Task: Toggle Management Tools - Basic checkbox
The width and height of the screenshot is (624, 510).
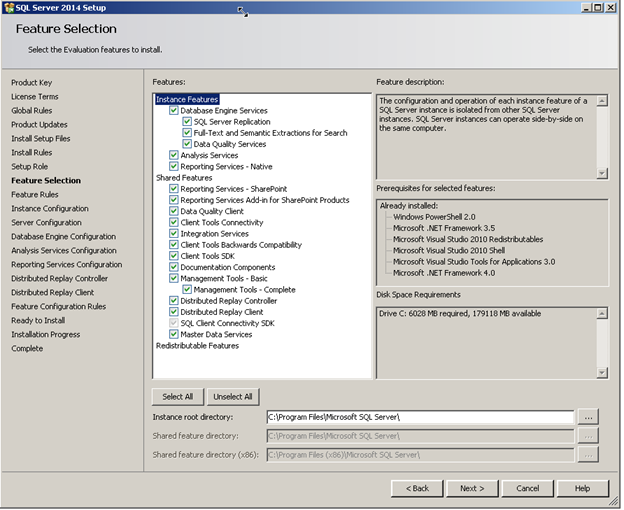Action: pos(174,278)
